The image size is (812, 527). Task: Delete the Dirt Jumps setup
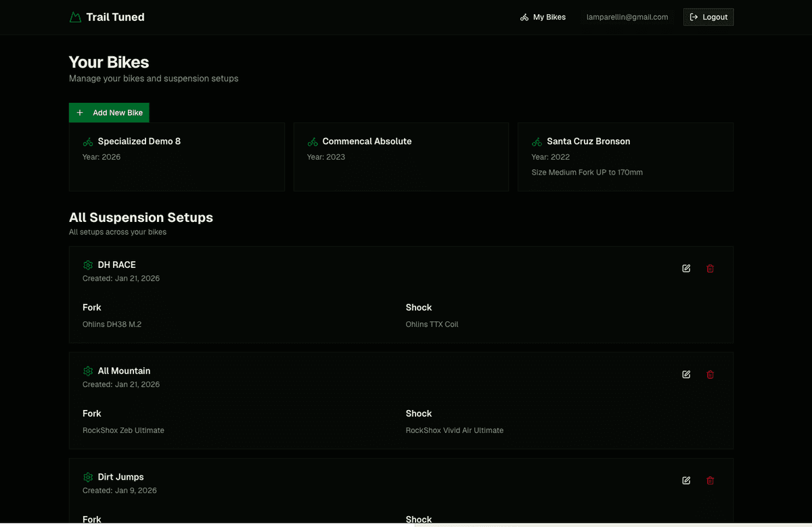pyautogui.click(x=710, y=481)
